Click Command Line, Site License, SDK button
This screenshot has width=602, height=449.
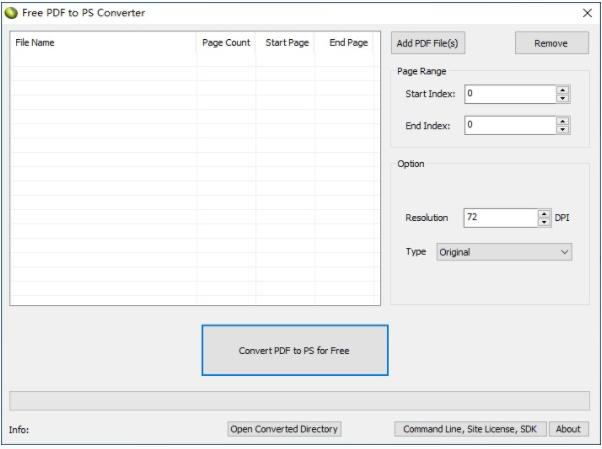point(469,429)
